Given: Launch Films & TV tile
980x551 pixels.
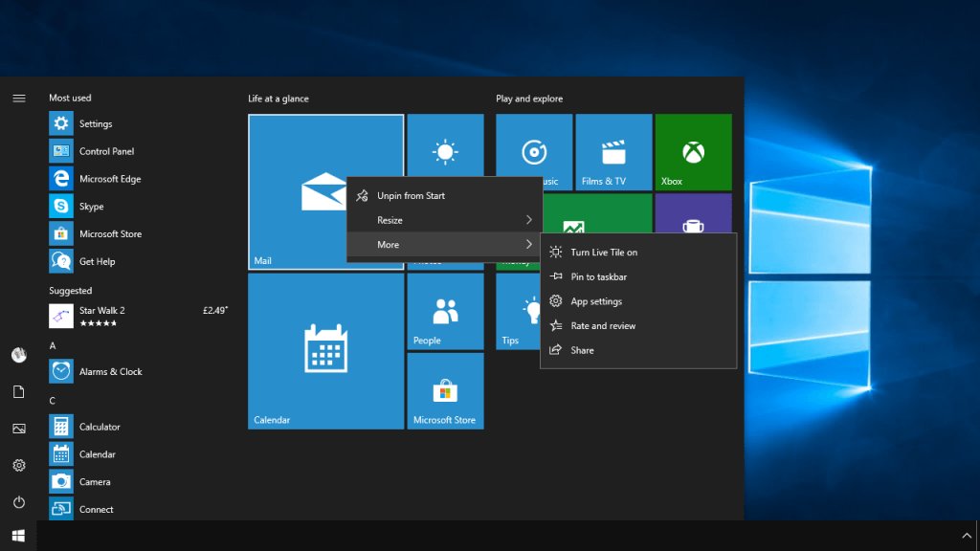Looking at the screenshot, I should point(613,153).
